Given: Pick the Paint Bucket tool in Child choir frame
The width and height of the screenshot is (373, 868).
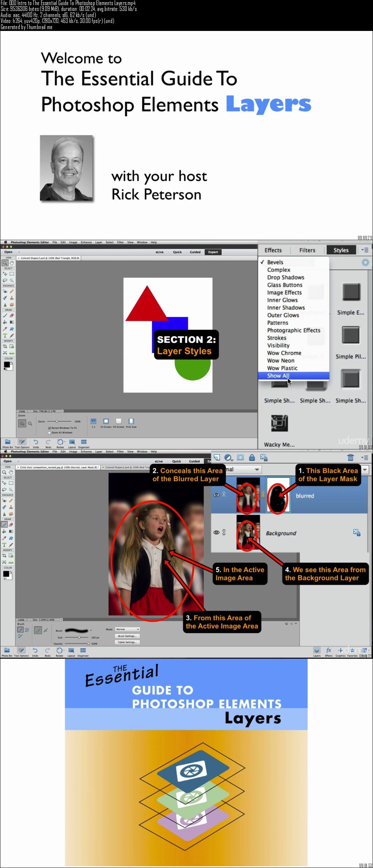Looking at the screenshot, I should [x=4, y=531].
